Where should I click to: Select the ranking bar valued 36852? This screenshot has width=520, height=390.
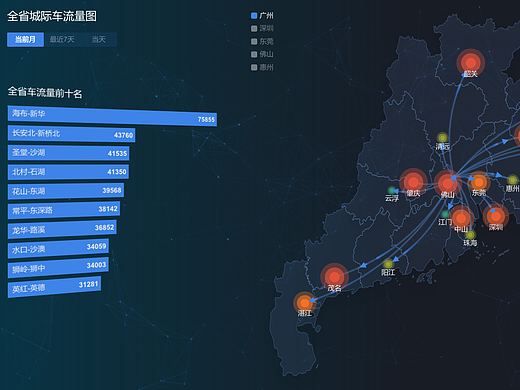62,229
